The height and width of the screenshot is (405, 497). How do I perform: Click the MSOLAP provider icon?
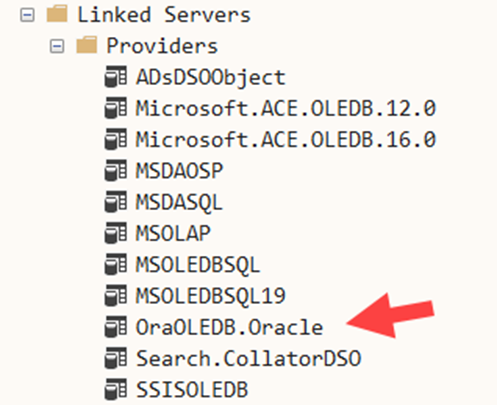pos(116,232)
